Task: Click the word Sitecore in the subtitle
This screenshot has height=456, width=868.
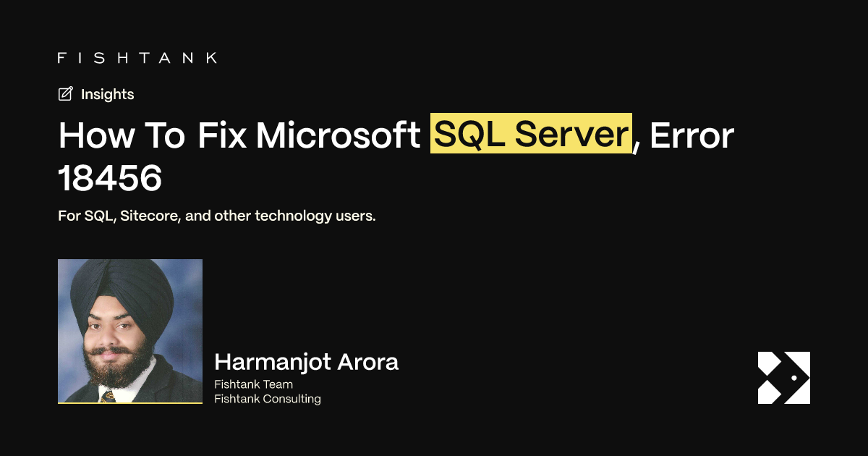Action: 150,216
